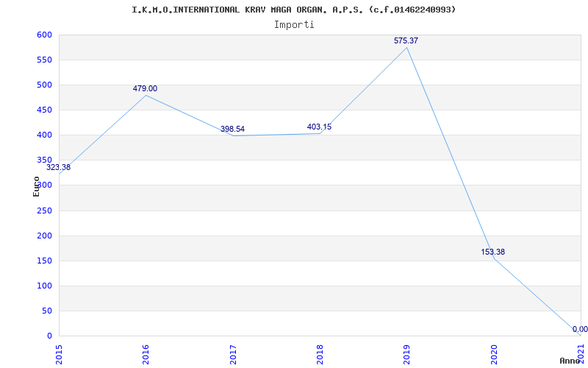Select the Anno x-axis title

[x=570, y=361]
